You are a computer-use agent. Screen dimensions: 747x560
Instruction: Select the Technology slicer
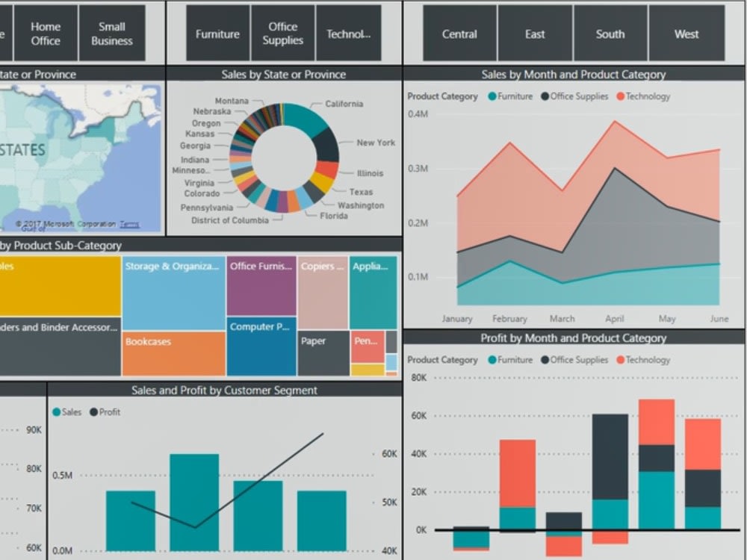[348, 33]
